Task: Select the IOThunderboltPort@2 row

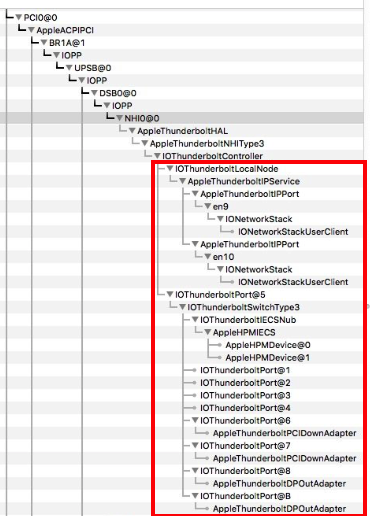Action: 245,383
